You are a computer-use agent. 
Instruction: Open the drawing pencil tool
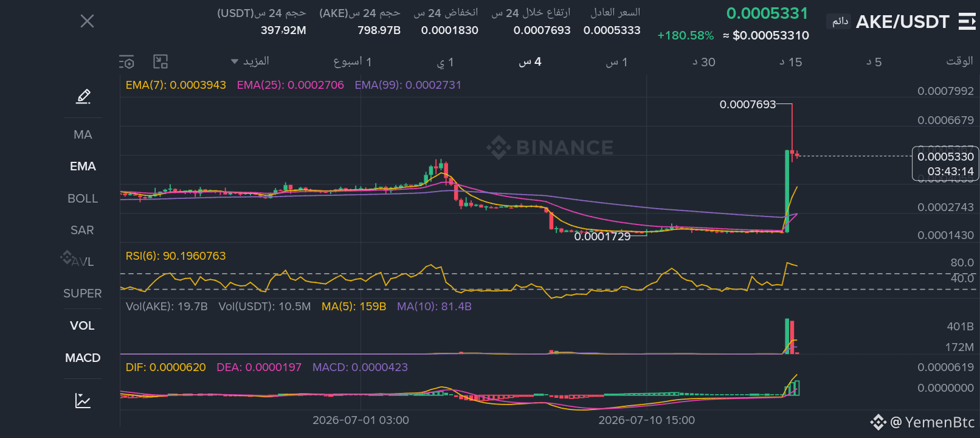pos(83,96)
